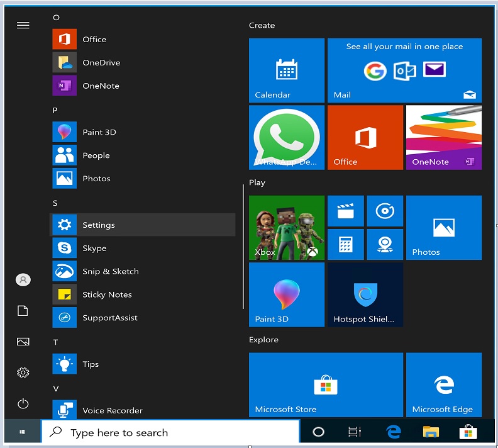
Task: Click the Windows Start button
Action: [x=22, y=432]
